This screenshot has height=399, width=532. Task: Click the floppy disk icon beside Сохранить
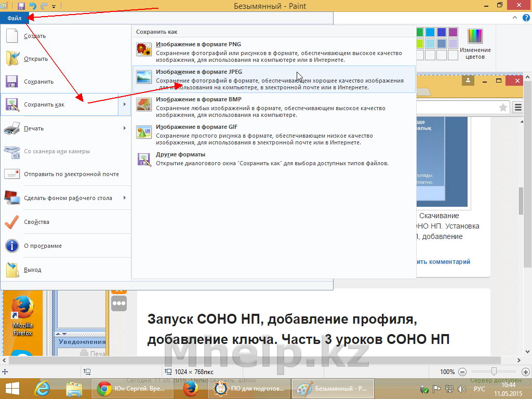11,82
